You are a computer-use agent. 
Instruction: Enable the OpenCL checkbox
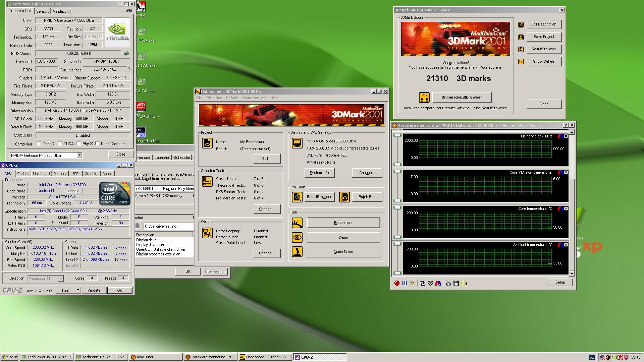(x=39, y=144)
